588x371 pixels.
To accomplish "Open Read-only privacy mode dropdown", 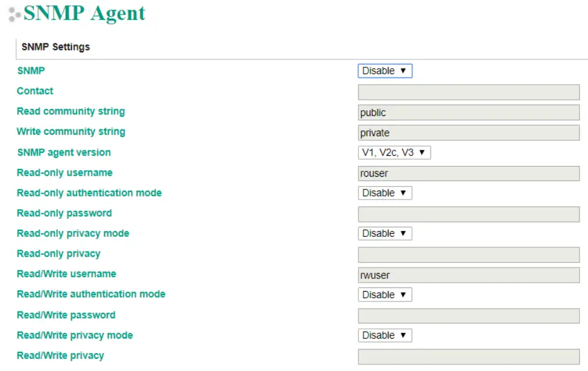I will pos(385,233).
